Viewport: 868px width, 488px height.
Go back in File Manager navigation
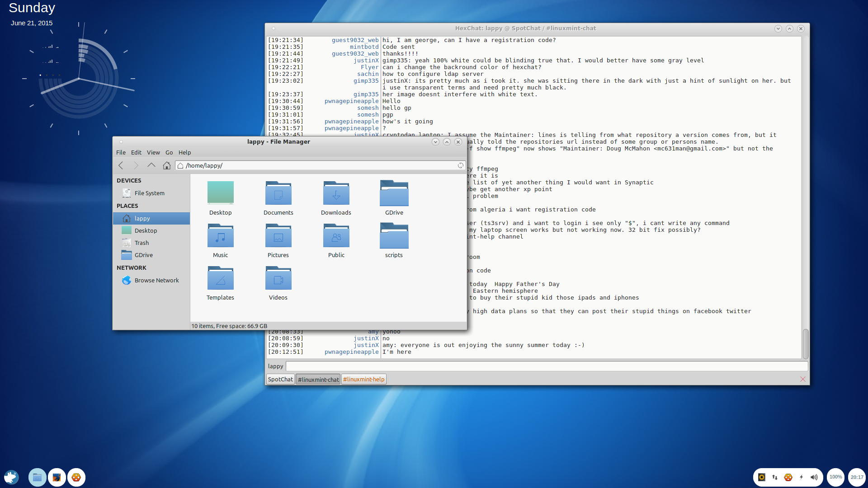tap(121, 165)
